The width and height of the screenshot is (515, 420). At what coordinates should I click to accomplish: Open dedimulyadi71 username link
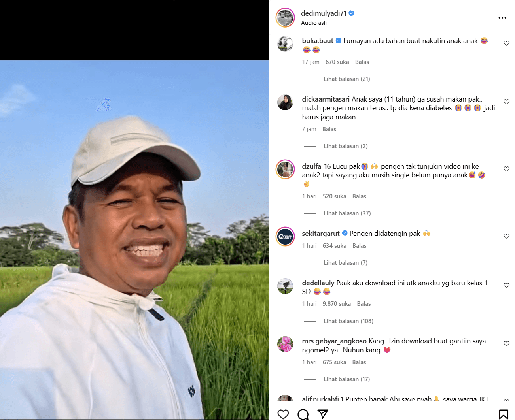point(324,13)
